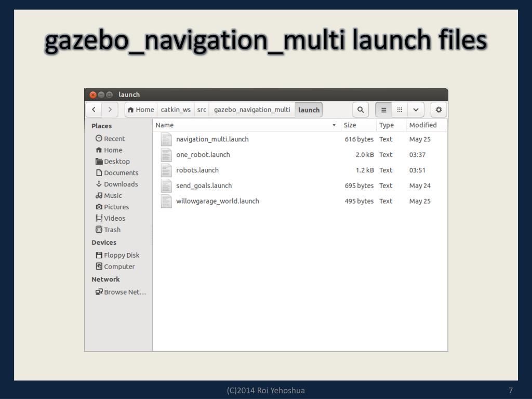Click the 2.0 kB size cell
This screenshot has height=399, width=532.
coord(365,155)
